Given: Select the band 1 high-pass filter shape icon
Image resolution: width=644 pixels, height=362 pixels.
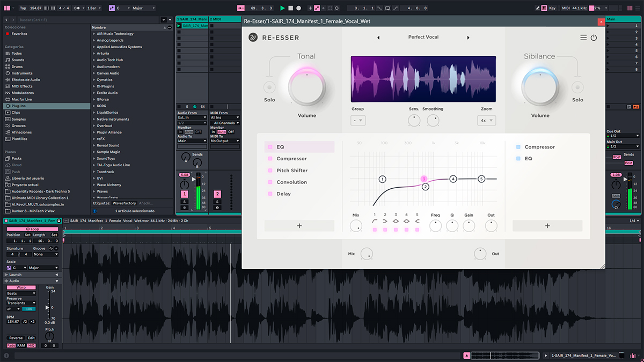Looking at the screenshot, I should (375, 221).
